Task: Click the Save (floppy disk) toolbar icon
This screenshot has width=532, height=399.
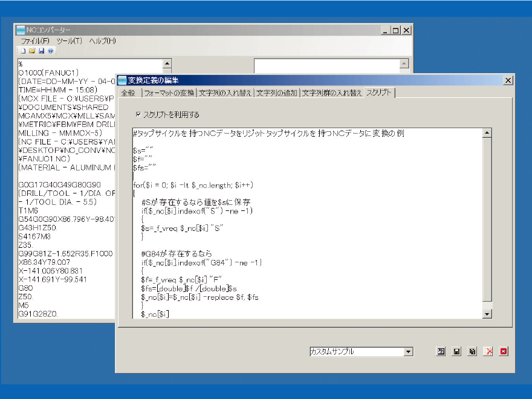Action: (x=42, y=50)
